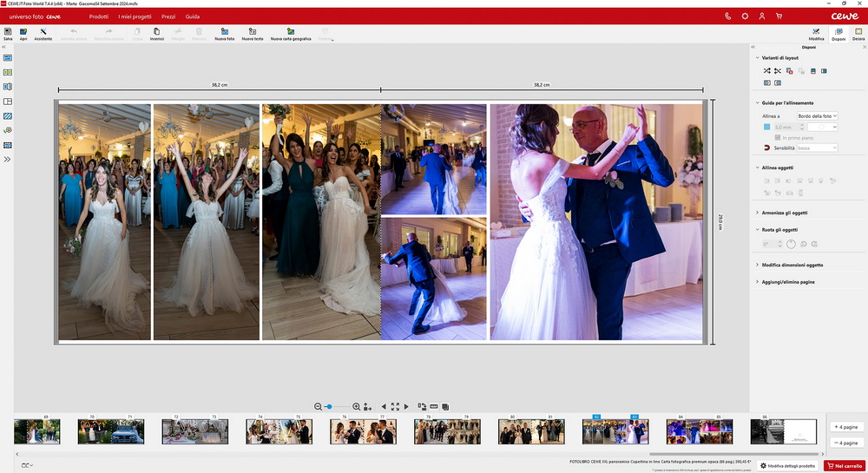Open the user account icon

(x=762, y=16)
